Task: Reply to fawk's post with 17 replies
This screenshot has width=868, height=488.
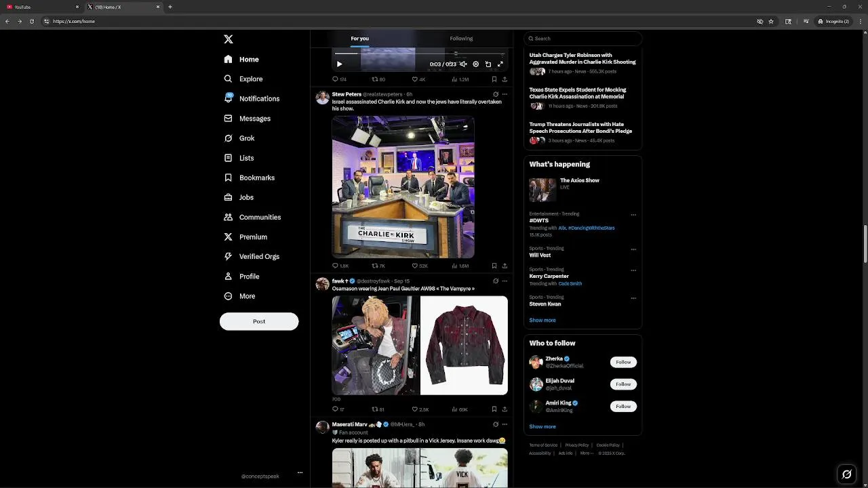Action: click(x=338, y=409)
